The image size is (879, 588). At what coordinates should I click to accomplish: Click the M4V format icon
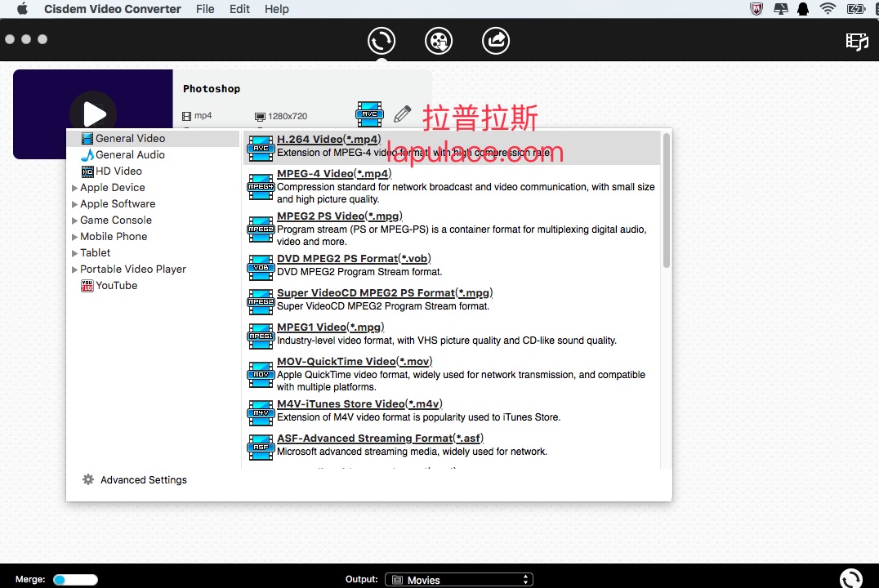[x=261, y=413]
